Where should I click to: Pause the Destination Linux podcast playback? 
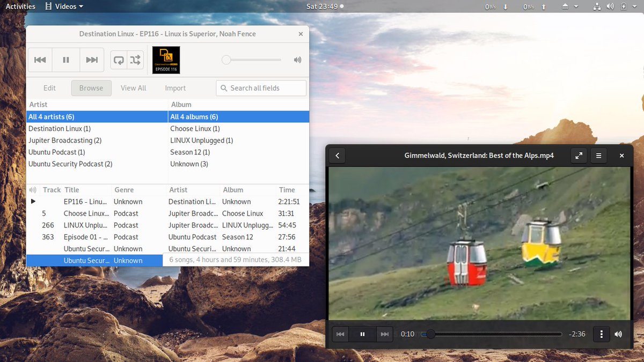click(66, 60)
